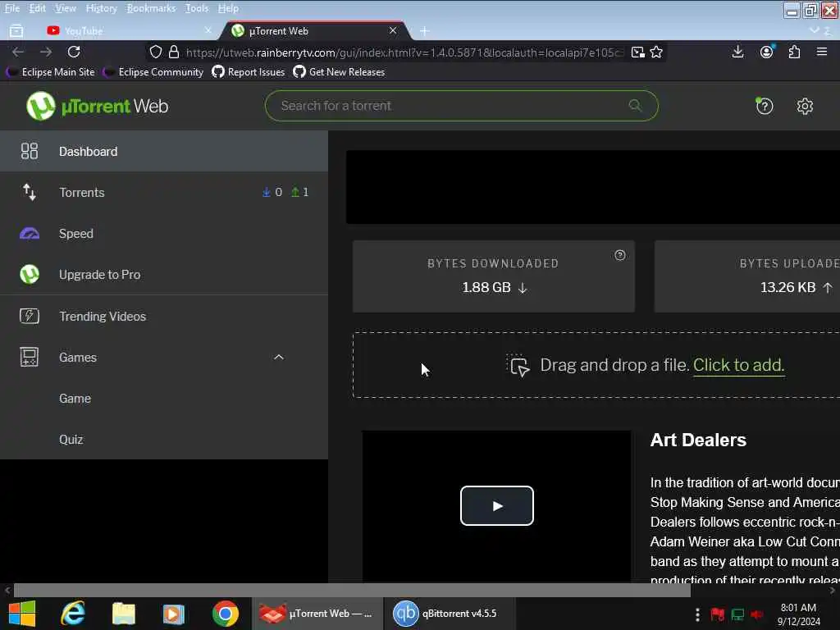Launch Internet Explorer from taskbar
The height and width of the screenshot is (630, 840).
[x=72, y=614]
